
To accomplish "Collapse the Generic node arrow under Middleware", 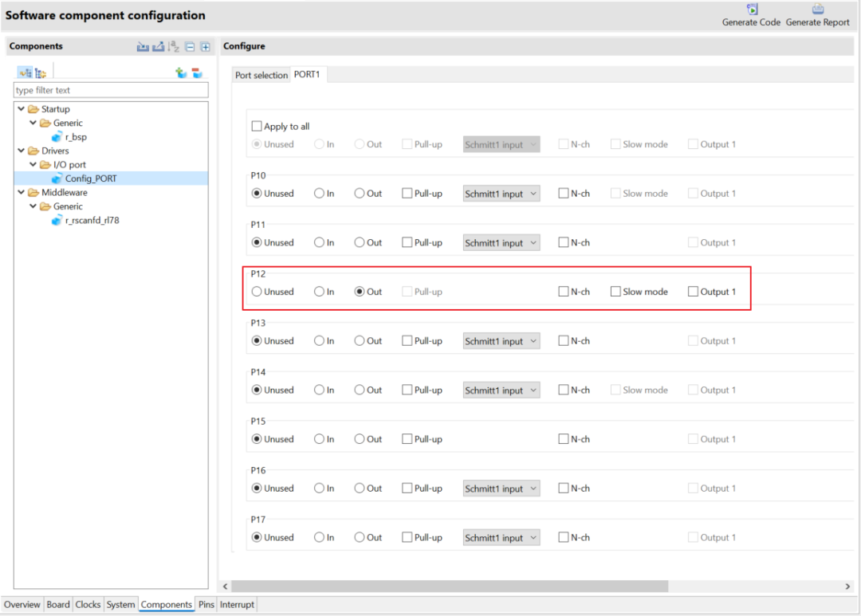I will tap(33, 206).
